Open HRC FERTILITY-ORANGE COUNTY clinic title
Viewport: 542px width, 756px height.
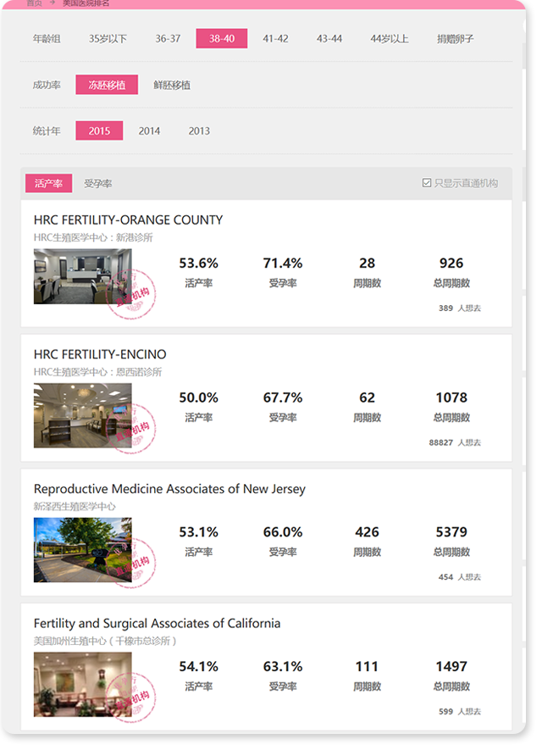tap(128, 220)
